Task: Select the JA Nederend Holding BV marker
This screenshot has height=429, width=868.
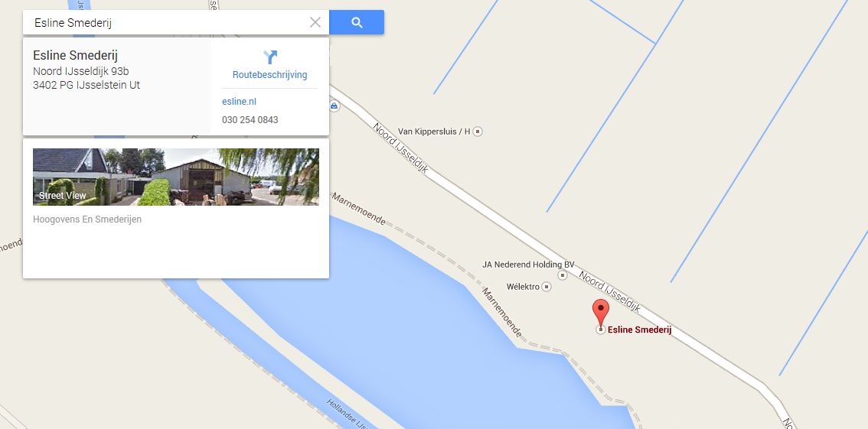Action: pyautogui.click(x=563, y=275)
